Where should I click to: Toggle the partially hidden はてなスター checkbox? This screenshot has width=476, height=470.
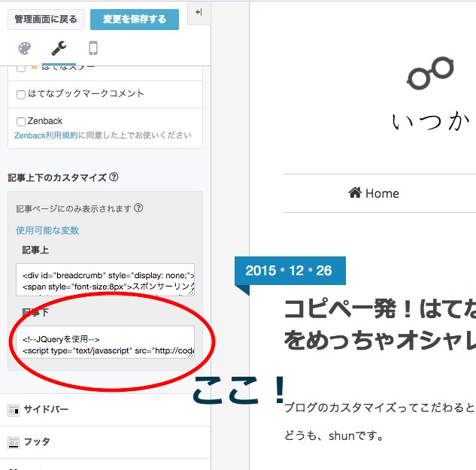(x=21, y=68)
